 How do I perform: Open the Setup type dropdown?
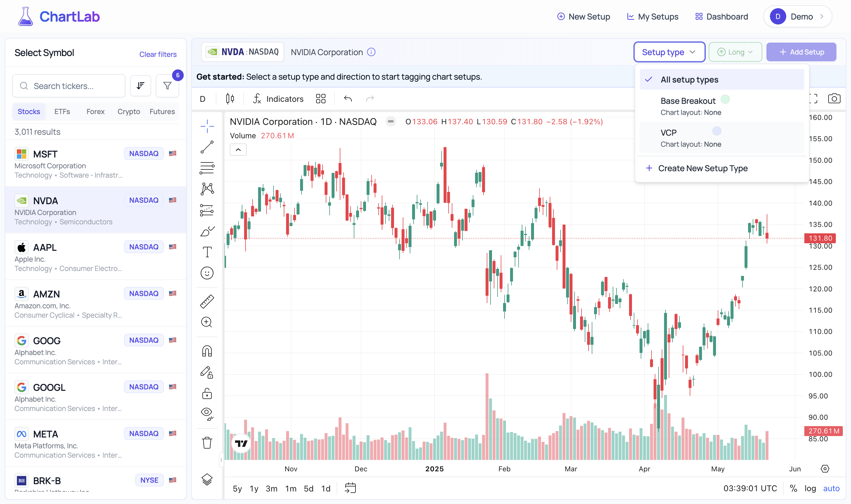pos(669,52)
